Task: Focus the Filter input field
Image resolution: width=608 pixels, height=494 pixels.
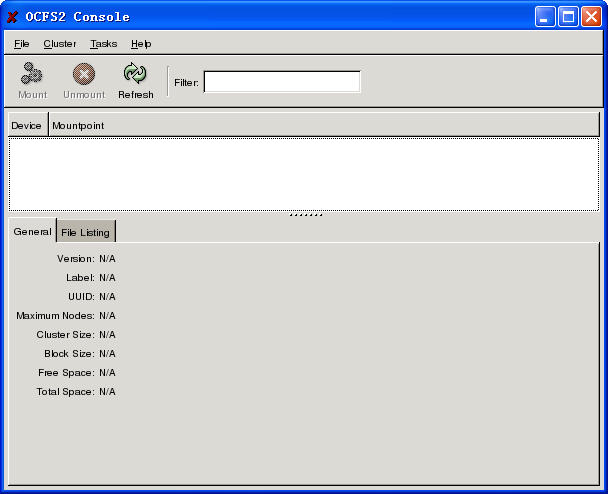Action: coord(282,82)
